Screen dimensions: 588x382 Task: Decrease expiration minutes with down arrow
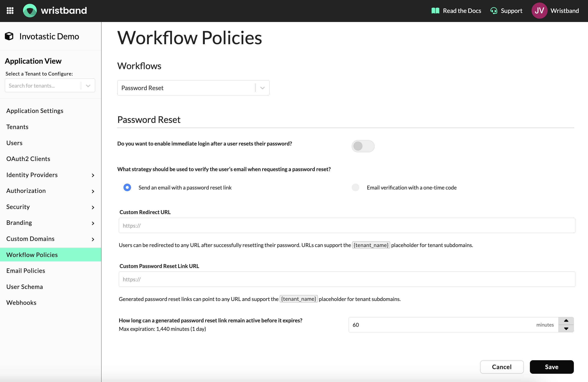pos(566,329)
